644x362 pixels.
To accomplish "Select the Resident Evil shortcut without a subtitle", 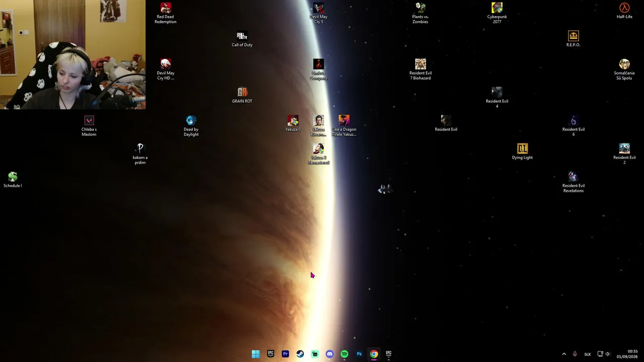I will tap(446, 123).
